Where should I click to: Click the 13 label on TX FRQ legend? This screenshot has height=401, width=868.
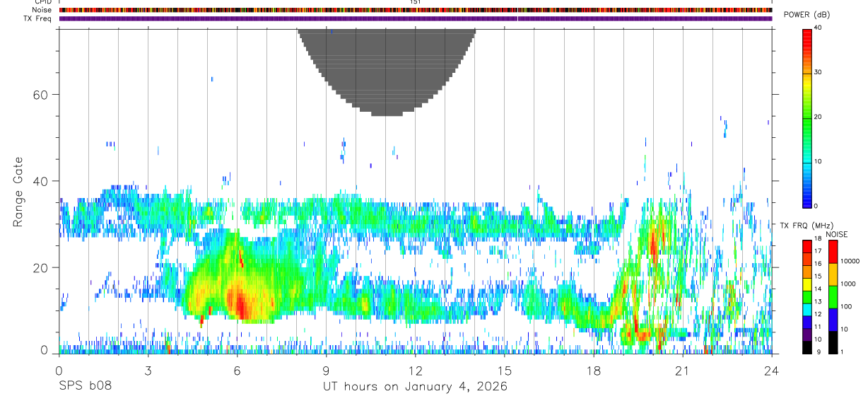coord(817,302)
